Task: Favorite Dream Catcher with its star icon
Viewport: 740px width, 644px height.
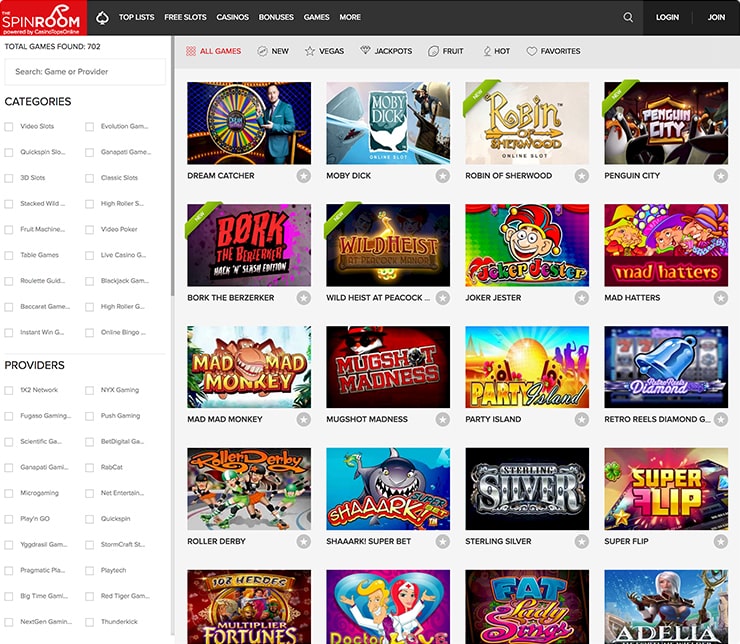Action: coord(303,176)
